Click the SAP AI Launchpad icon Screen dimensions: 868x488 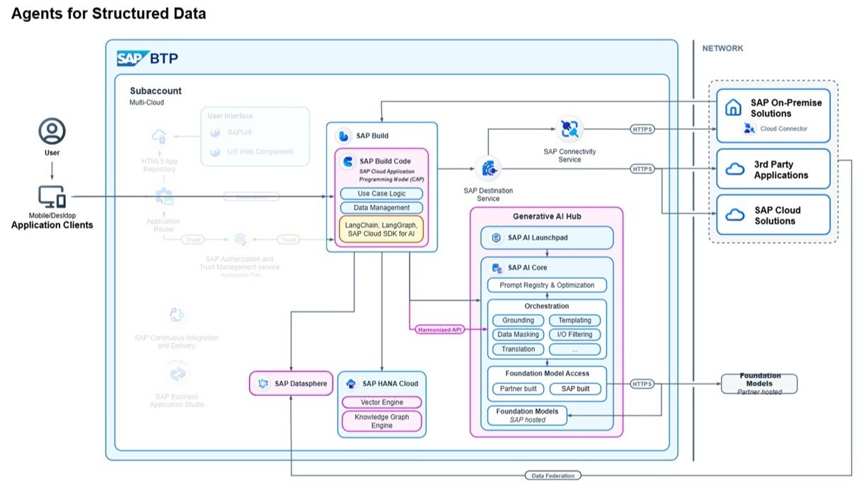(497, 238)
